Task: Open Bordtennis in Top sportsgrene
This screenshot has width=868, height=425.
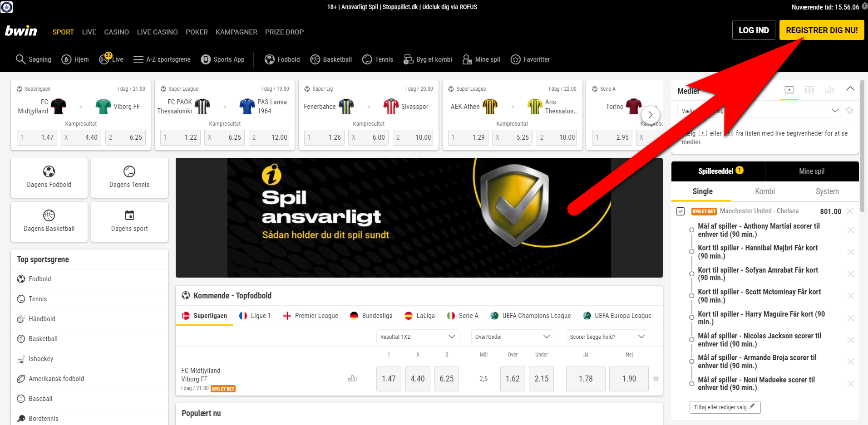Action: [89, 418]
